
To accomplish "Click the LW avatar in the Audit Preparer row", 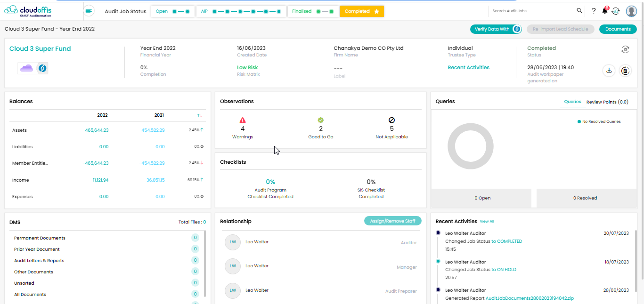I will [x=233, y=290].
